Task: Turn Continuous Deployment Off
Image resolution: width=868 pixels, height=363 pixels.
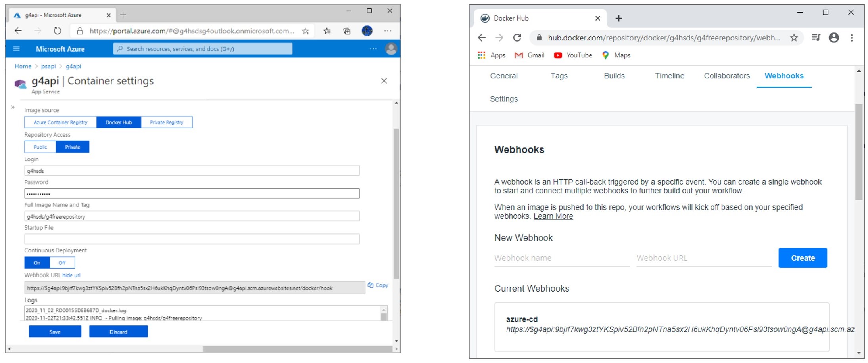Action: 62,263
